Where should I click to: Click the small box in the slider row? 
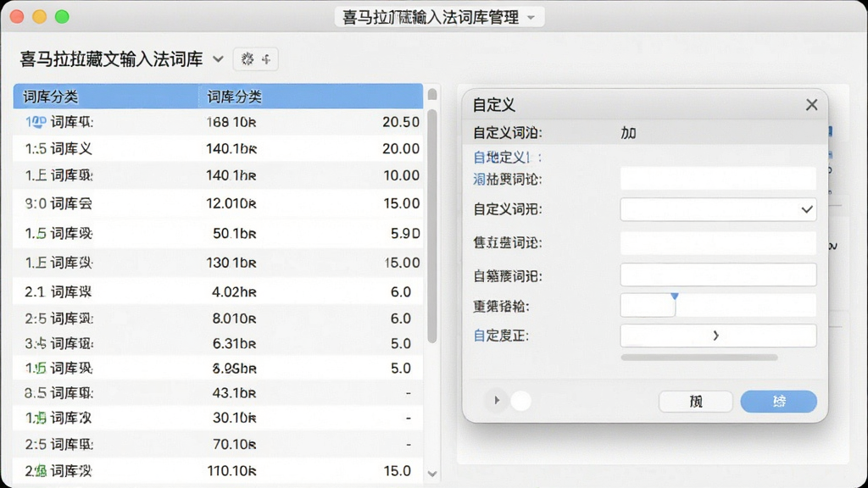click(x=648, y=305)
